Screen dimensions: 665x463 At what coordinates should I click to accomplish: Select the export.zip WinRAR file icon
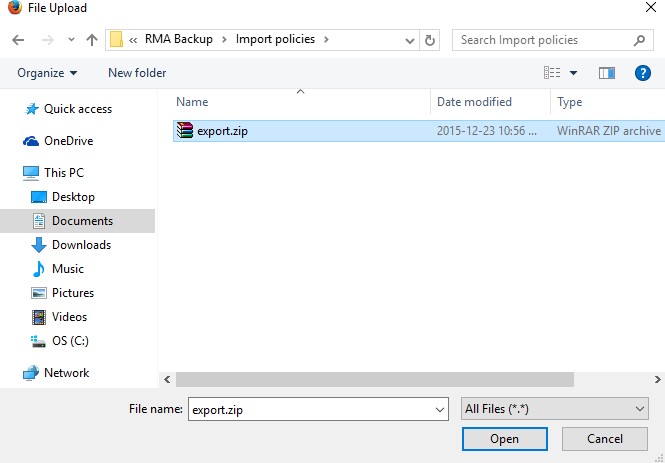184,130
